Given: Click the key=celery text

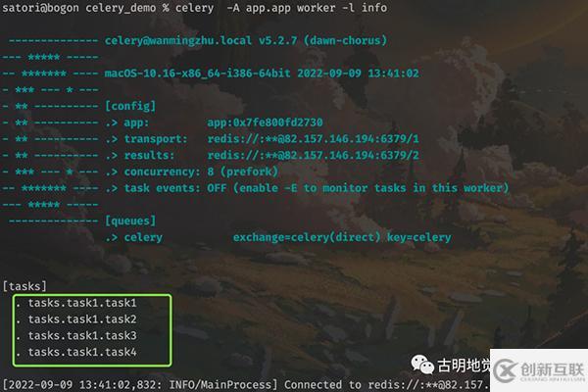Looking at the screenshot, I should coord(418,237).
